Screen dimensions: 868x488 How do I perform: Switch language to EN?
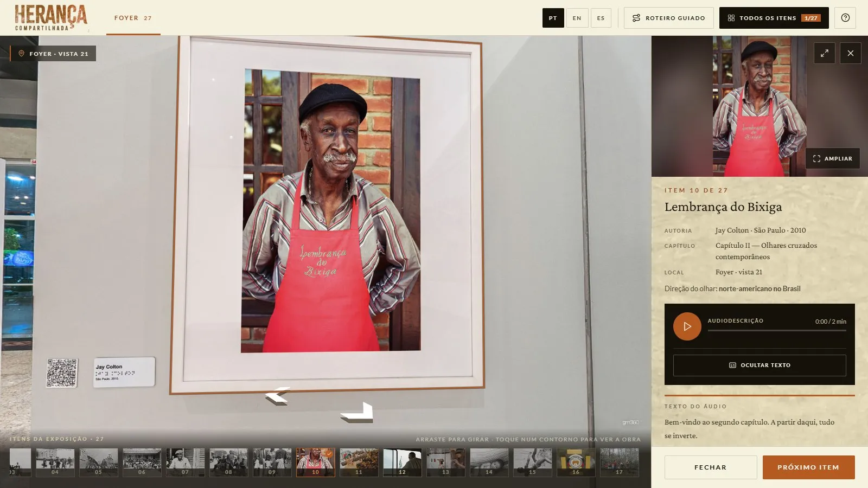(577, 18)
